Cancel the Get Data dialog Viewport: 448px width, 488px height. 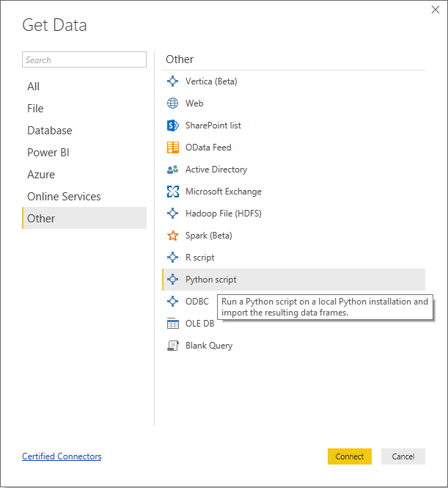click(403, 456)
